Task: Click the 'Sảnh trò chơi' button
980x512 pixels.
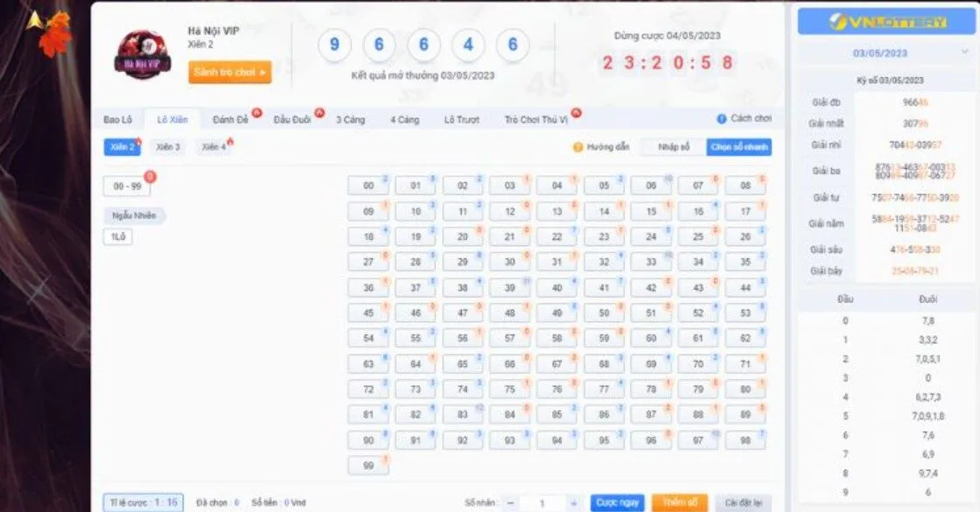Action: (230, 74)
